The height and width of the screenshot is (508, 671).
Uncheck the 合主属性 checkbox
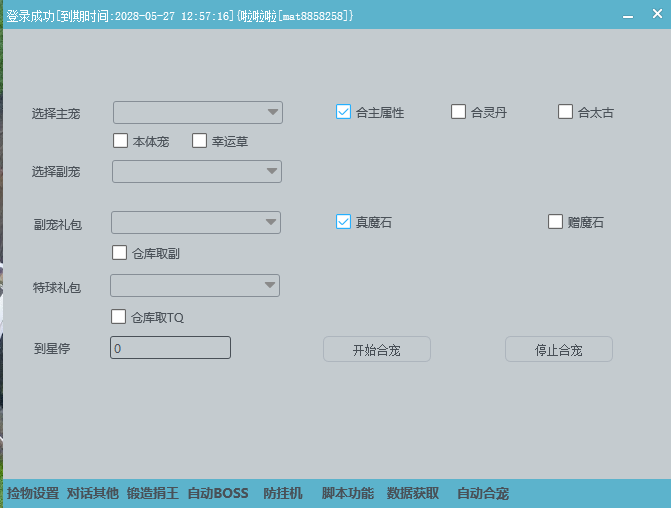pyautogui.click(x=344, y=112)
